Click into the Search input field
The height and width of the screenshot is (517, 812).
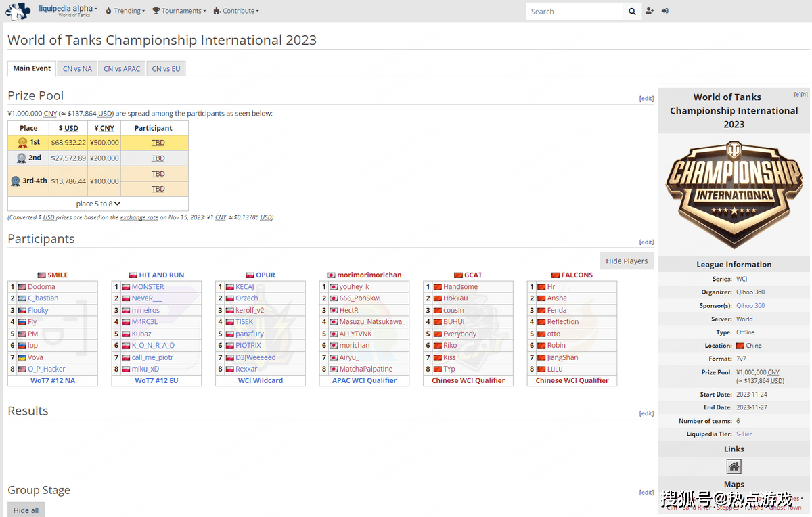(x=574, y=12)
